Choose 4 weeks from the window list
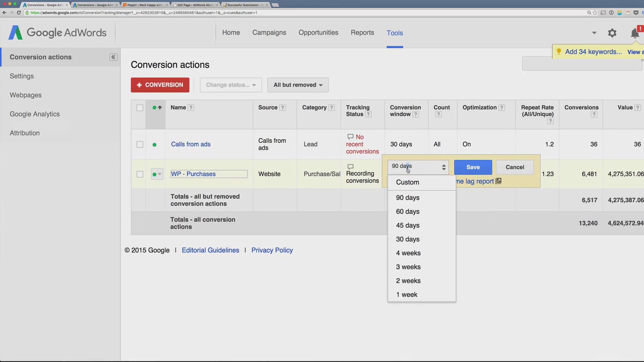644x362 pixels. click(x=422, y=253)
